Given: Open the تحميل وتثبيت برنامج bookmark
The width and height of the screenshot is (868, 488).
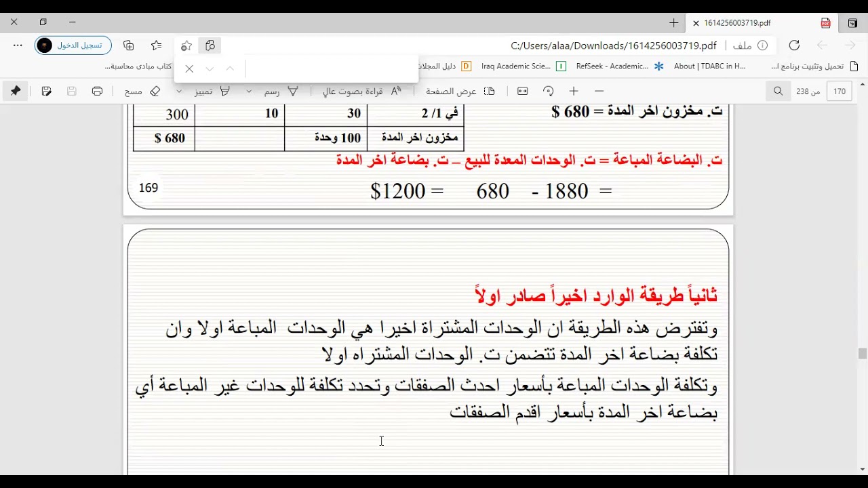Looking at the screenshot, I should [815, 66].
